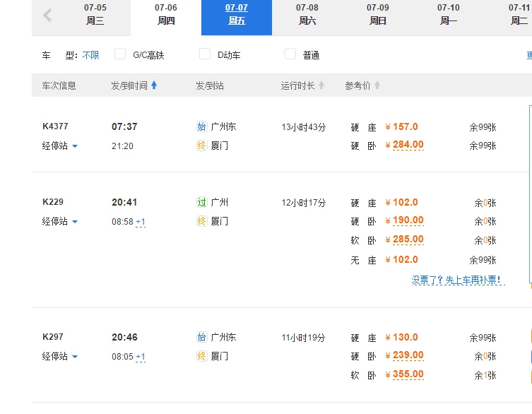Go to previous dates with left arrow

point(47,15)
